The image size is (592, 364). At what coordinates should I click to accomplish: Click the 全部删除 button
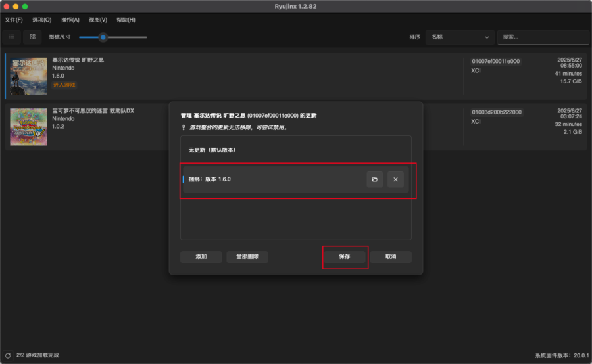(247, 257)
